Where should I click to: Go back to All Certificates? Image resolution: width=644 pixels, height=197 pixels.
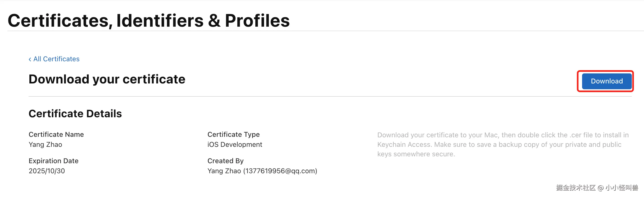click(x=56, y=59)
